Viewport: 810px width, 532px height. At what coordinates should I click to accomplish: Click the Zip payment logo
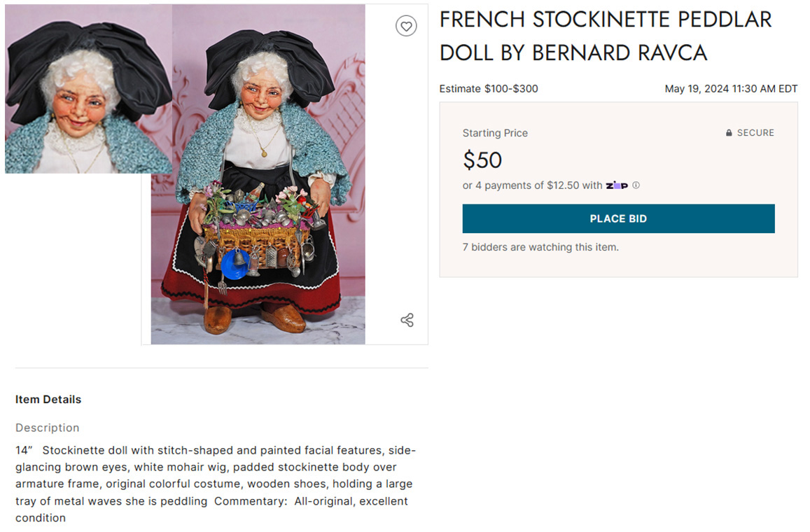(x=617, y=185)
